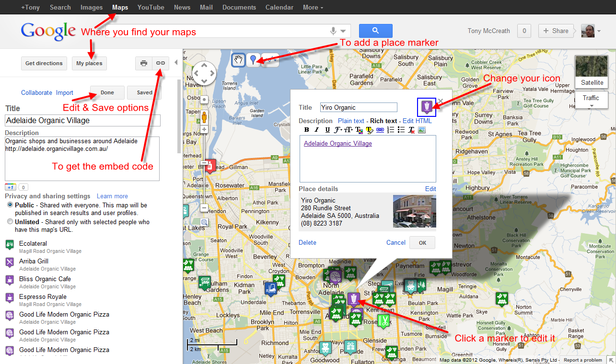Apply Bold formatting in description toolbar
This screenshot has width=616, height=364.
coord(307,130)
